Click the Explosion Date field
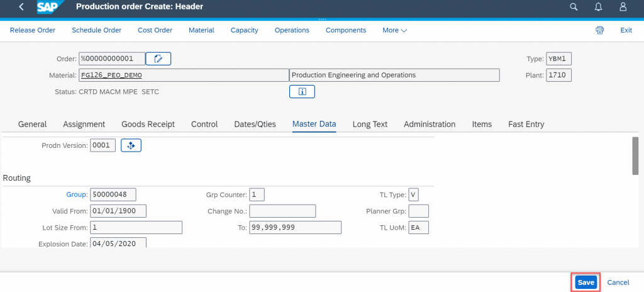The height and width of the screenshot is (292, 644). click(118, 243)
